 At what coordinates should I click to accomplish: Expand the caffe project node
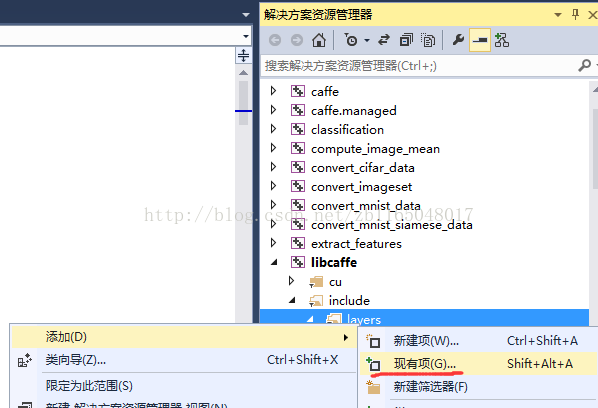[x=273, y=91]
